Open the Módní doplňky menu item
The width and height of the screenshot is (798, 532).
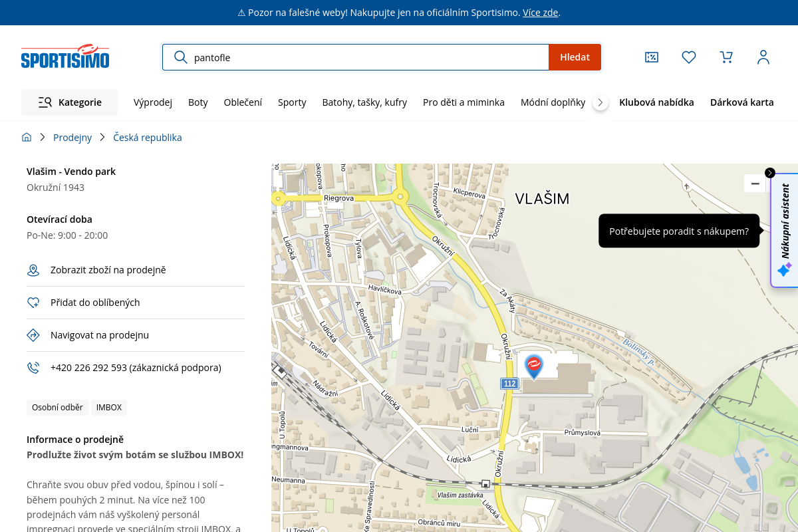(553, 102)
